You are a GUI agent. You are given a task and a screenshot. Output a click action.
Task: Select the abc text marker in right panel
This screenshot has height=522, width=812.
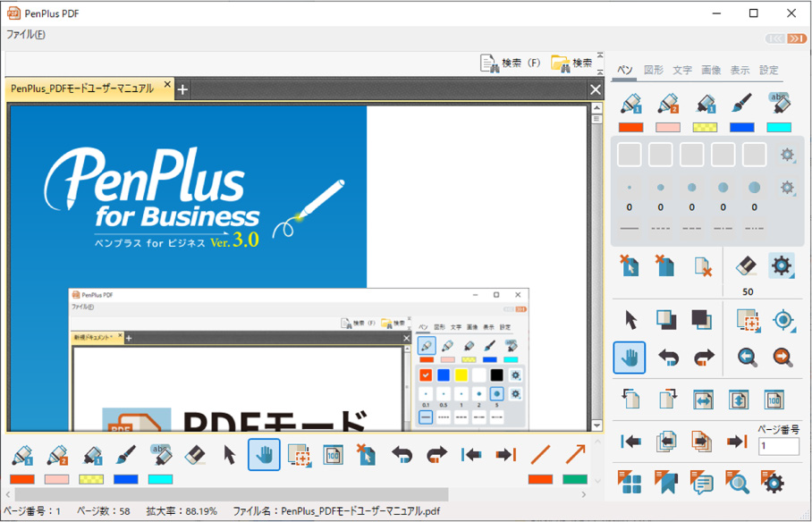[x=779, y=104]
